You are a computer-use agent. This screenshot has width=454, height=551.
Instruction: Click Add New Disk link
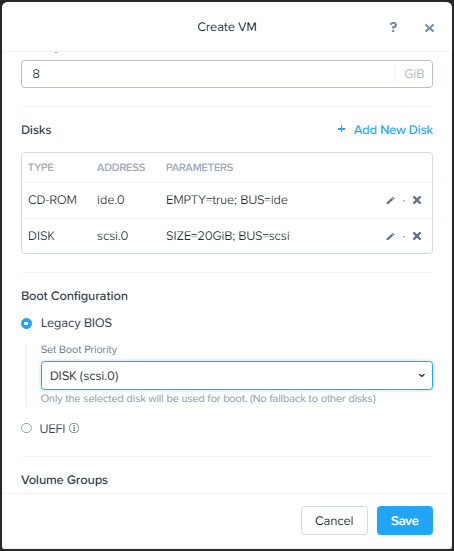(x=393, y=130)
